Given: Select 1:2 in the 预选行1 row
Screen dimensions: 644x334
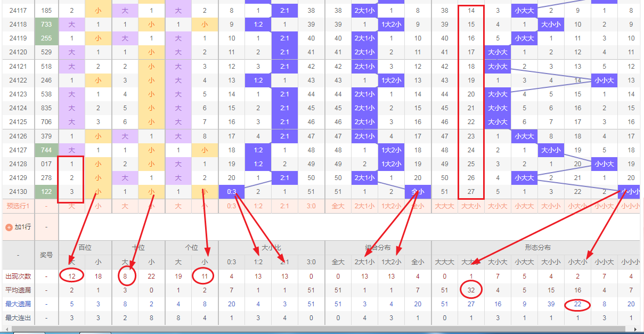Looking at the screenshot, I should tap(258, 206).
